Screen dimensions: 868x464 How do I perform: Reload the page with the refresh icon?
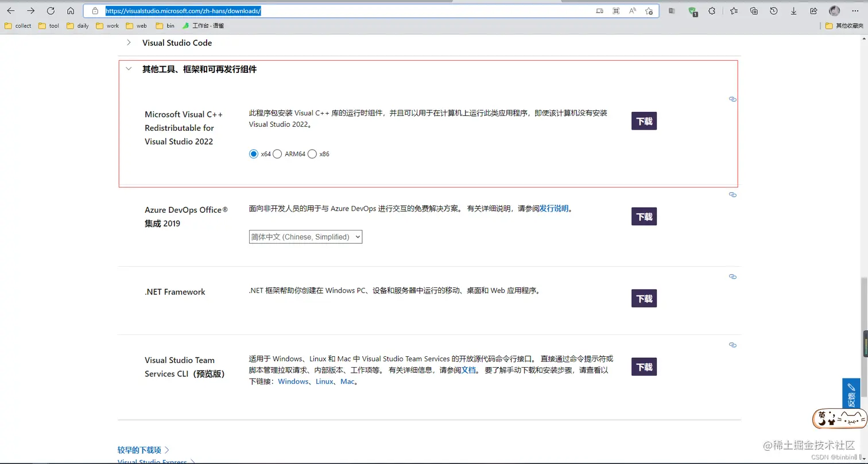point(51,11)
